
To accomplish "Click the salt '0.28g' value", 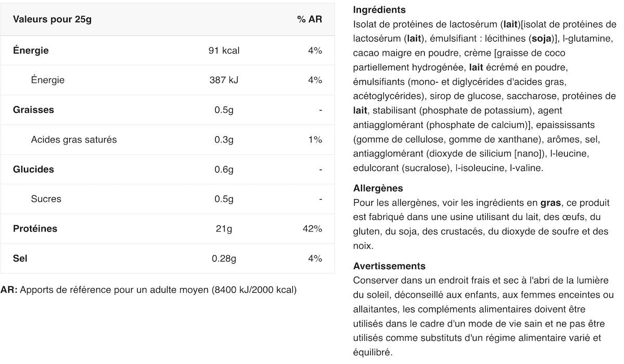I will pyautogui.click(x=224, y=258).
